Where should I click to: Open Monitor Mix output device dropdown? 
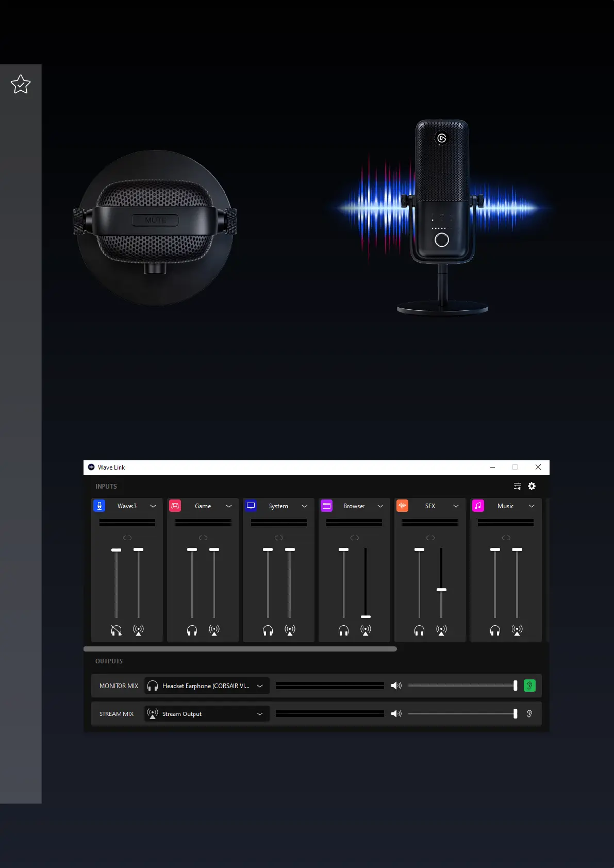click(259, 686)
